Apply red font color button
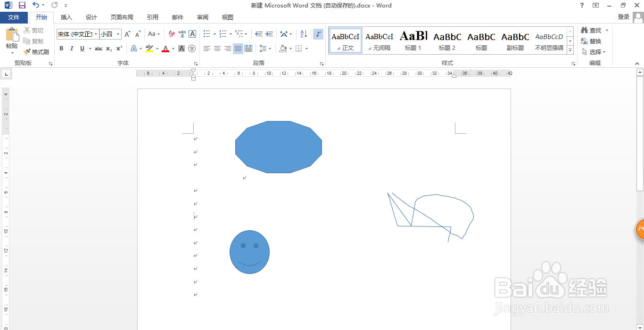The height and width of the screenshot is (330, 644). 165,48
